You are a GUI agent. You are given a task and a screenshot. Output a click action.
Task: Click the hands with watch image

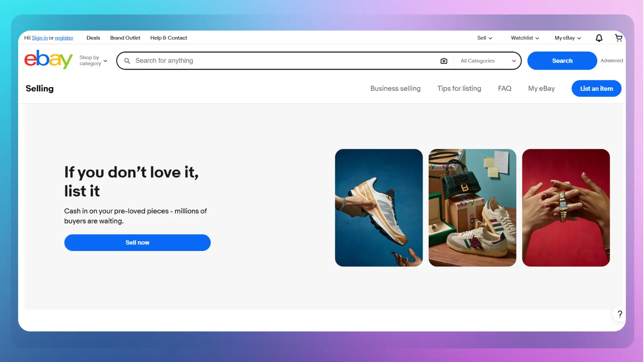[566, 208]
